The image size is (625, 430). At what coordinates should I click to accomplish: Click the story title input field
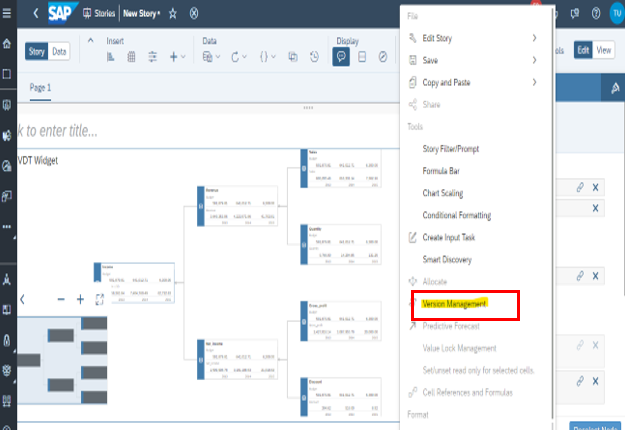point(150,130)
